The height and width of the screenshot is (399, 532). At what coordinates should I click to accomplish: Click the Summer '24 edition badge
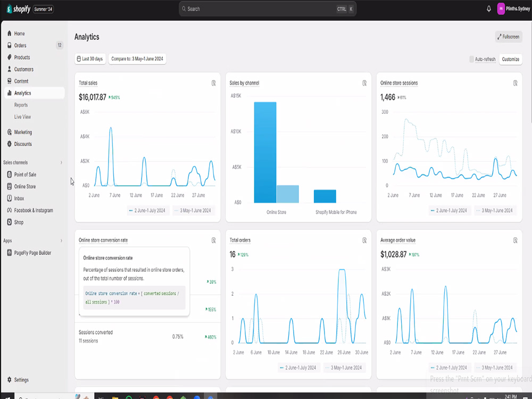coord(43,9)
